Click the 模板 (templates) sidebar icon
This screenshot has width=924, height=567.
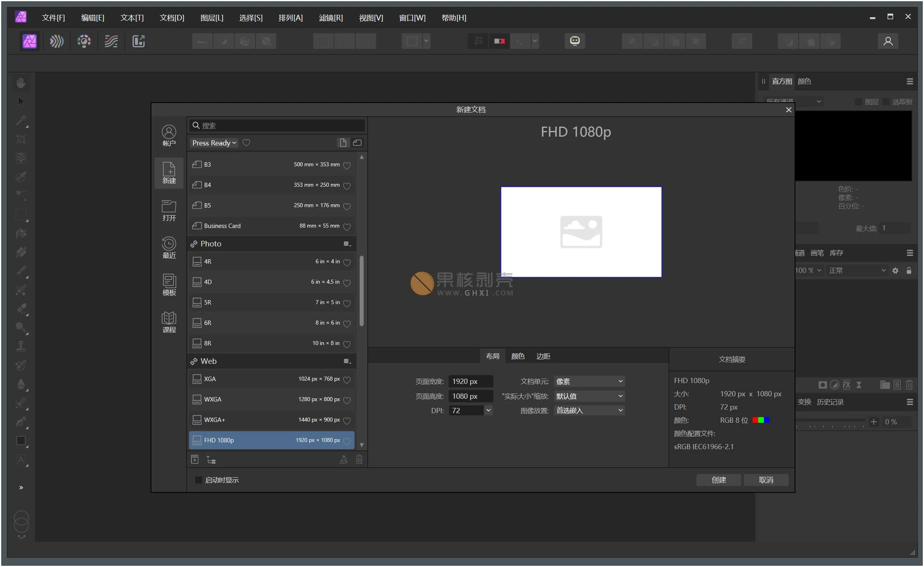[x=169, y=285]
